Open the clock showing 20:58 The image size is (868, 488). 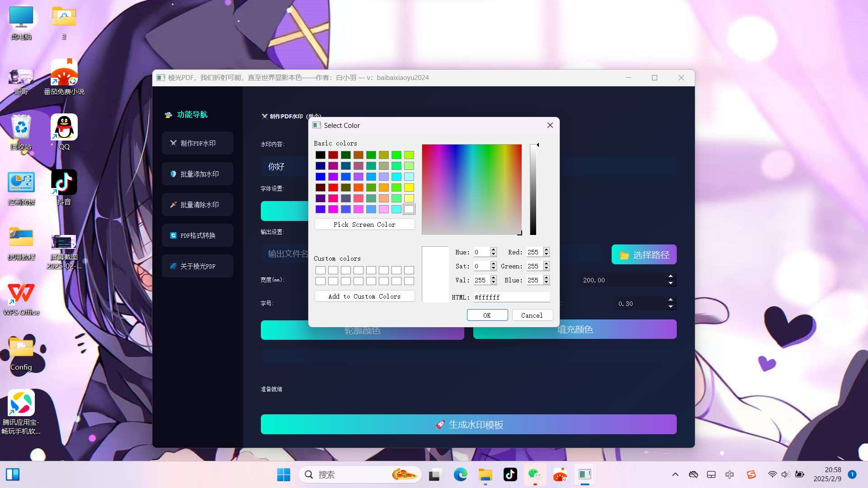click(x=827, y=474)
